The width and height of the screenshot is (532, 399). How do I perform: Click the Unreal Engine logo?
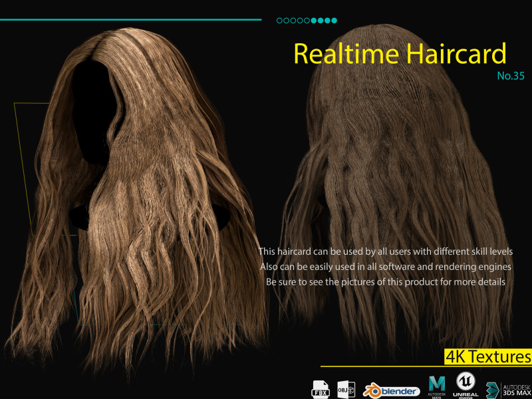(464, 386)
